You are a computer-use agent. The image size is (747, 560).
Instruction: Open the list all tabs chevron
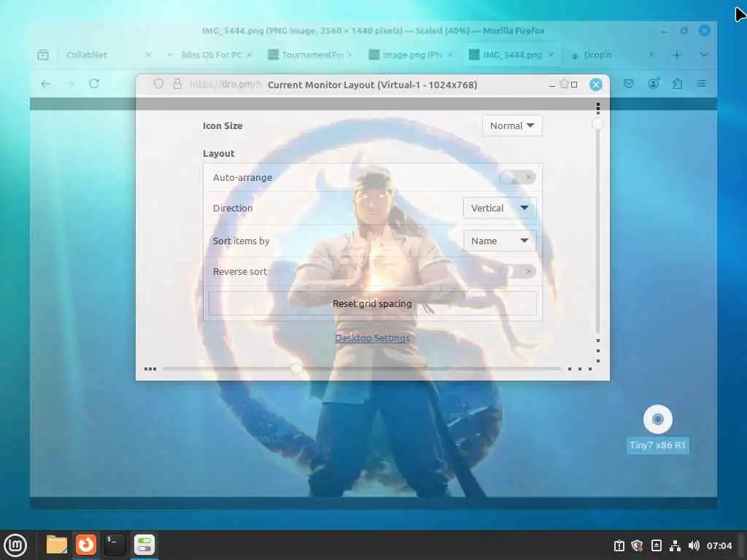(x=704, y=55)
